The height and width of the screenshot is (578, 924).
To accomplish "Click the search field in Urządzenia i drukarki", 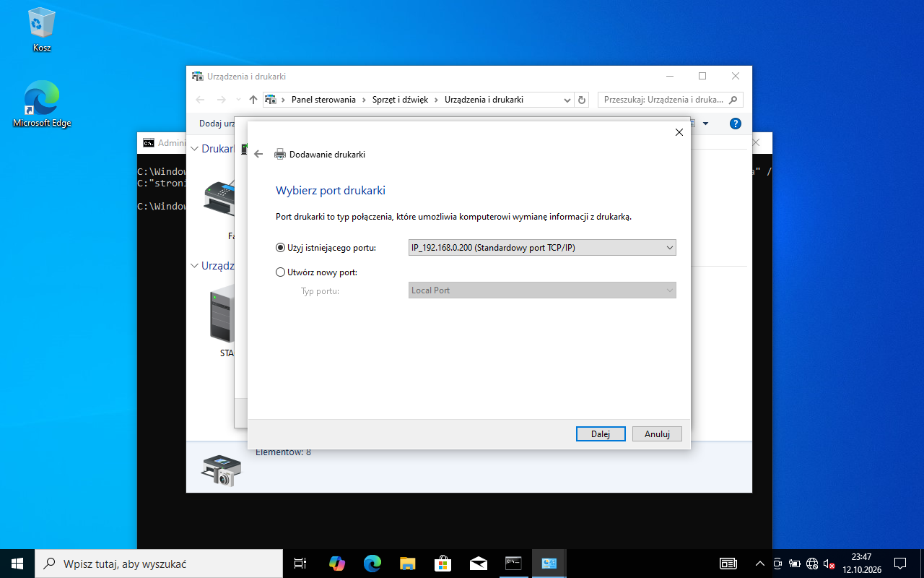I will pyautogui.click(x=671, y=100).
